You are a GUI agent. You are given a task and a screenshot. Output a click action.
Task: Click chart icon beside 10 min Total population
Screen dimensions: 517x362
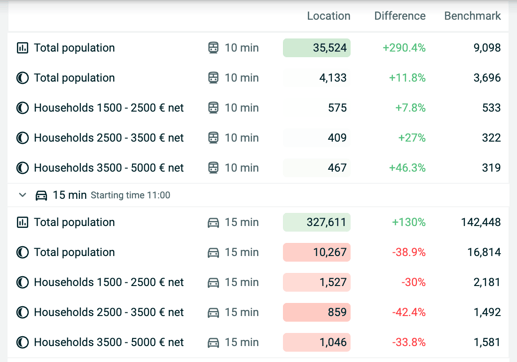[22, 48]
